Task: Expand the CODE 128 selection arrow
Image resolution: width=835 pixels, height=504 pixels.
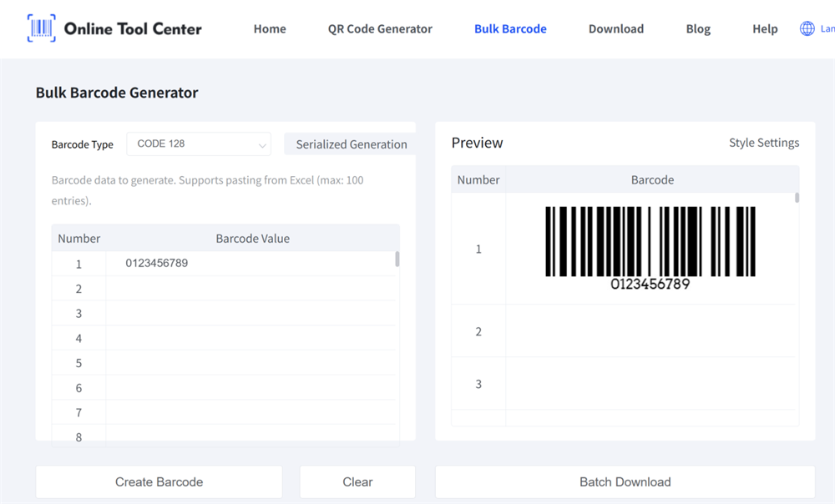Action: pos(263,144)
